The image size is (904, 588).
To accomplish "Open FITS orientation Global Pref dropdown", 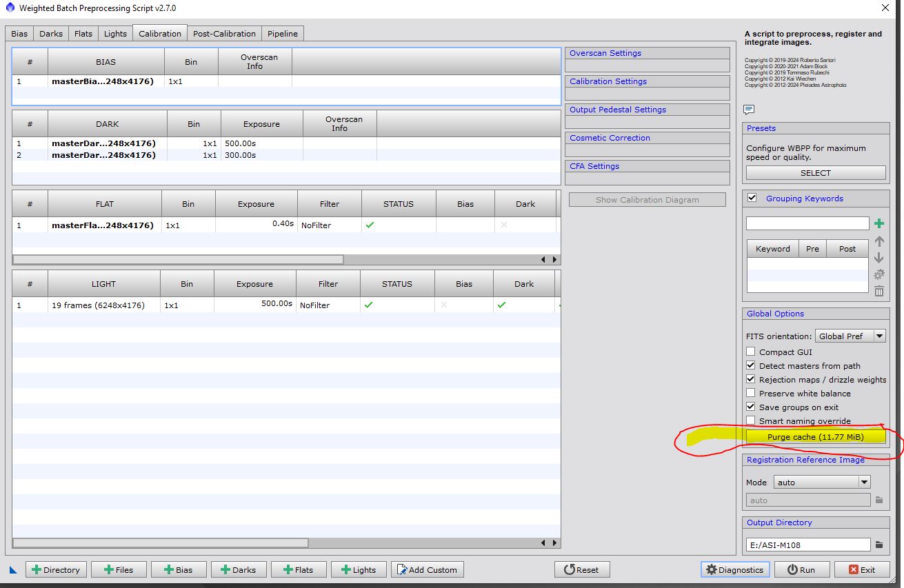I will (x=850, y=336).
